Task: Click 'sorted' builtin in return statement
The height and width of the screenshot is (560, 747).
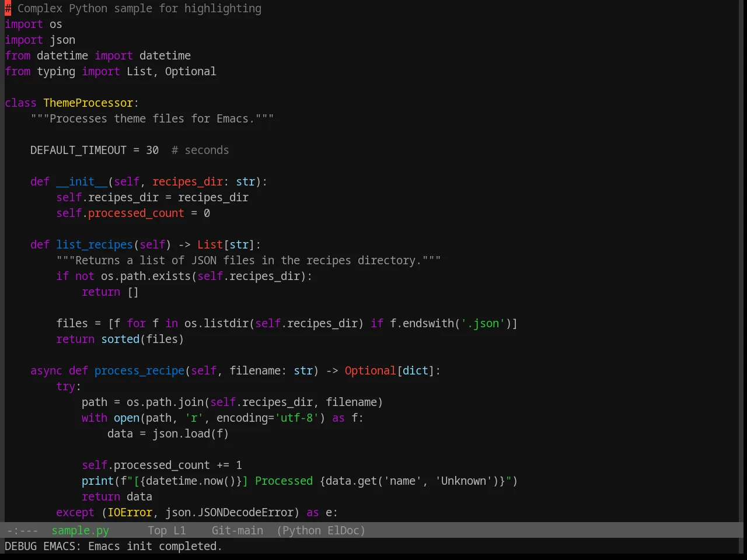Action: [120, 339]
